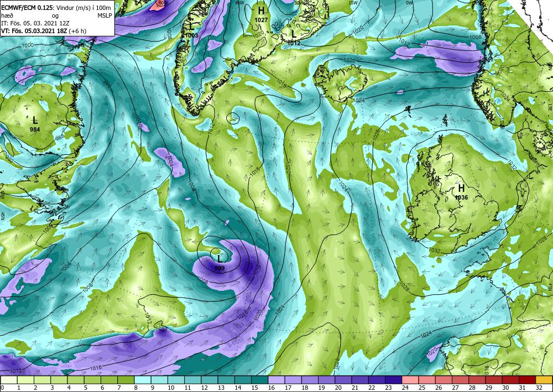Click the legend number 10
The width and height of the screenshot is (553, 392).
point(170,388)
